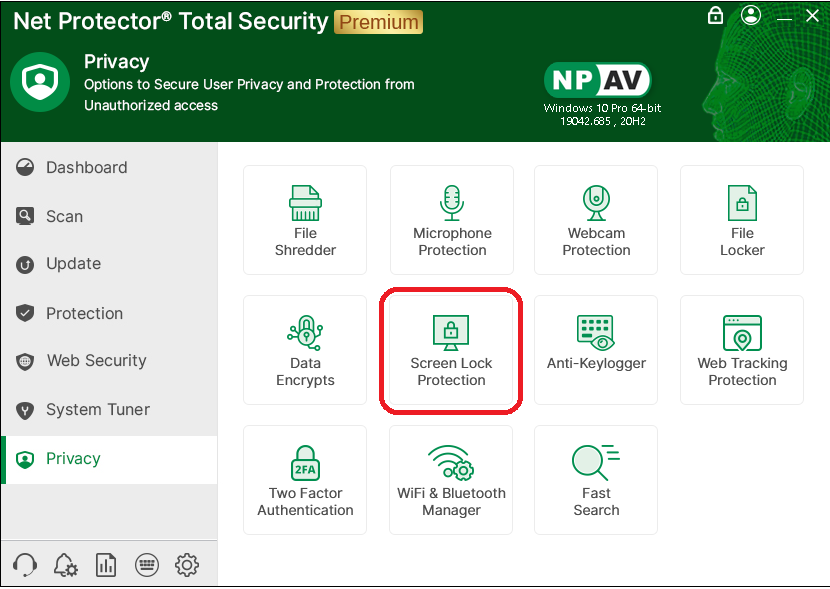The height and width of the screenshot is (589, 830).
Task: Open the Fast Search tool
Action: [596, 480]
